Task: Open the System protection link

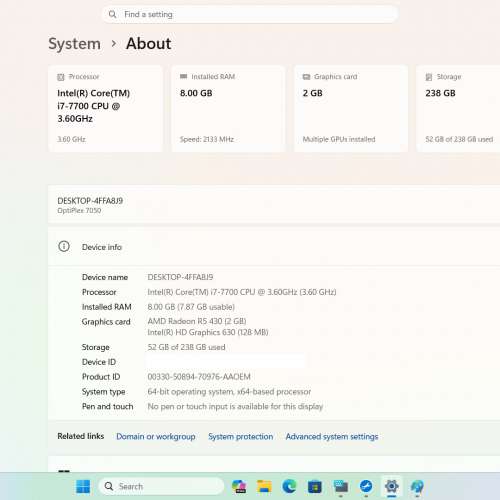Action: pyautogui.click(x=241, y=437)
